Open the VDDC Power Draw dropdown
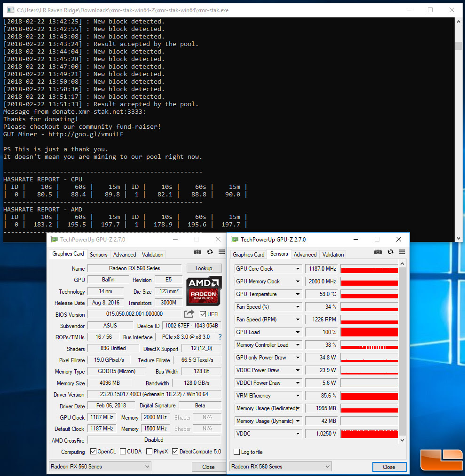Screen dimensions: 465x476 (298, 370)
